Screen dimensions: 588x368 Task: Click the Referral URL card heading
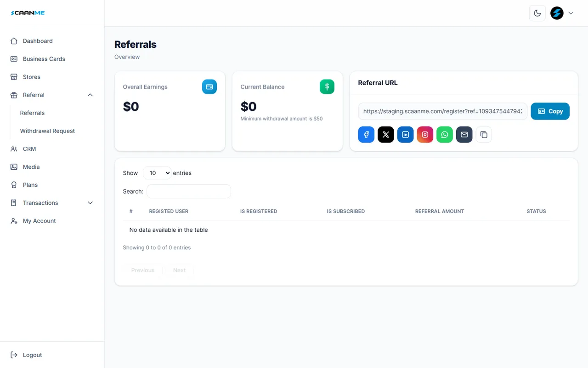(378, 83)
